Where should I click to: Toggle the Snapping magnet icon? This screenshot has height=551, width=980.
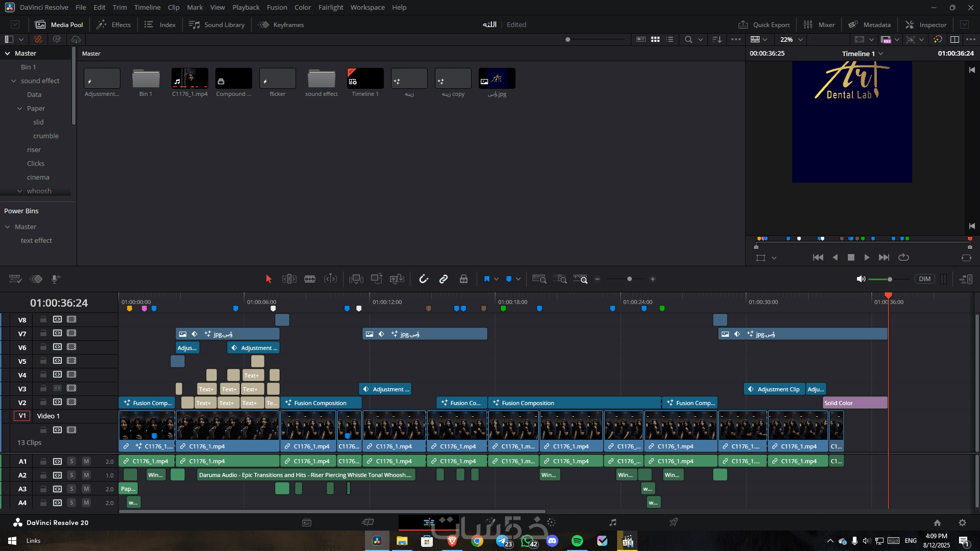point(423,279)
